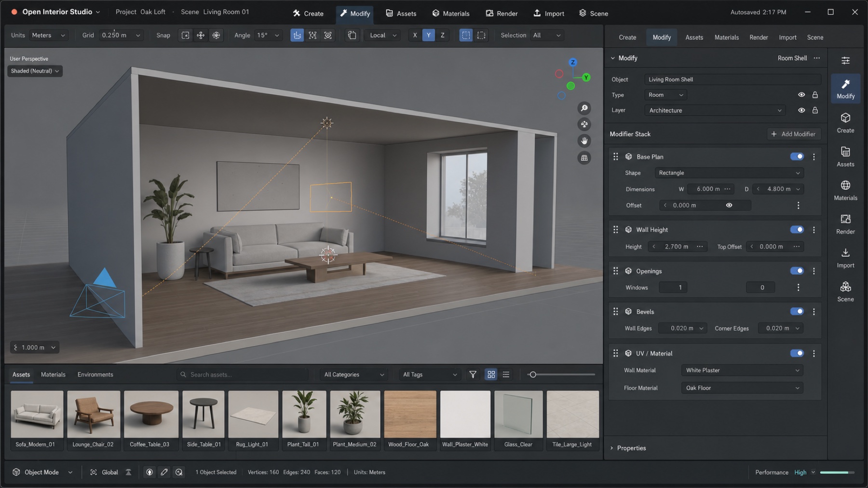Open Create in the right icon sidebar

(845, 122)
